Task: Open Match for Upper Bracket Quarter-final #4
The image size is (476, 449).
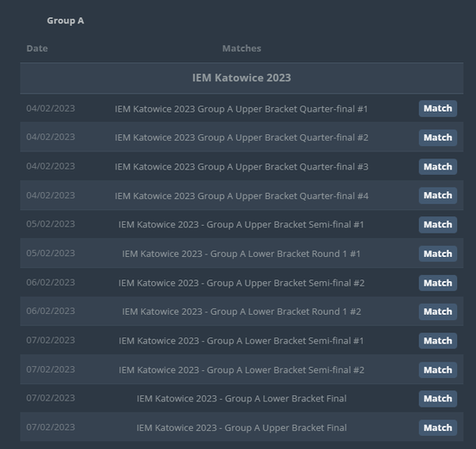Action: 438,196
